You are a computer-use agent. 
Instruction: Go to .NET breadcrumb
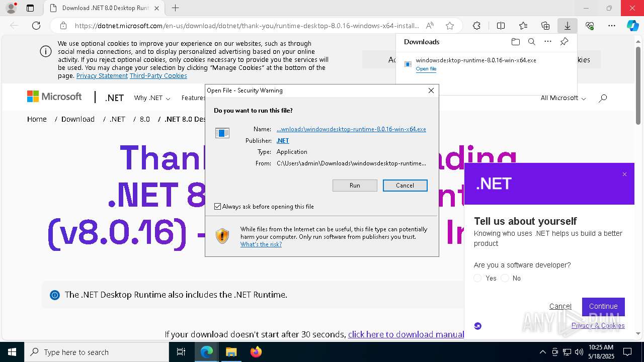[x=117, y=119]
